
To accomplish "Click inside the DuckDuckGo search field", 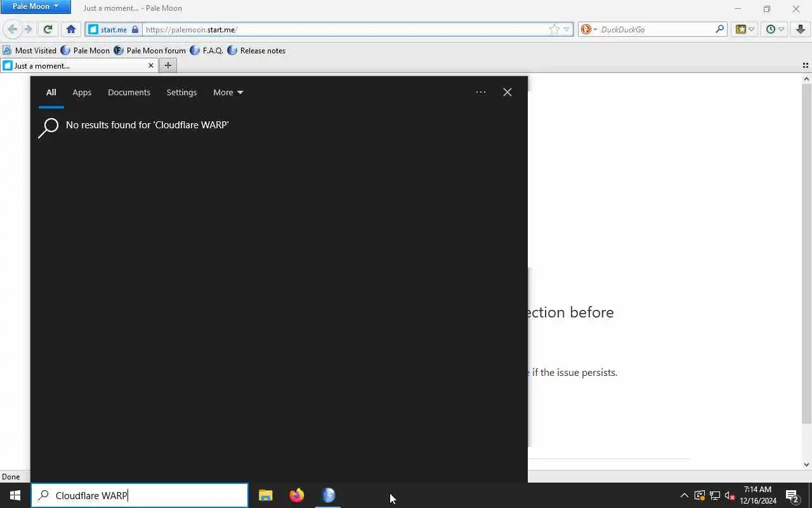I will (655, 29).
